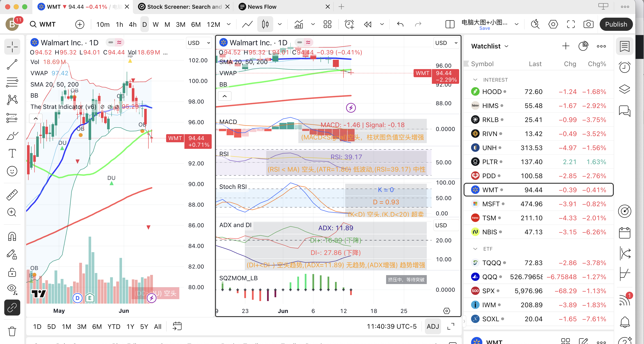
Task: Toggle lock for all drawings
Action: 12,272
